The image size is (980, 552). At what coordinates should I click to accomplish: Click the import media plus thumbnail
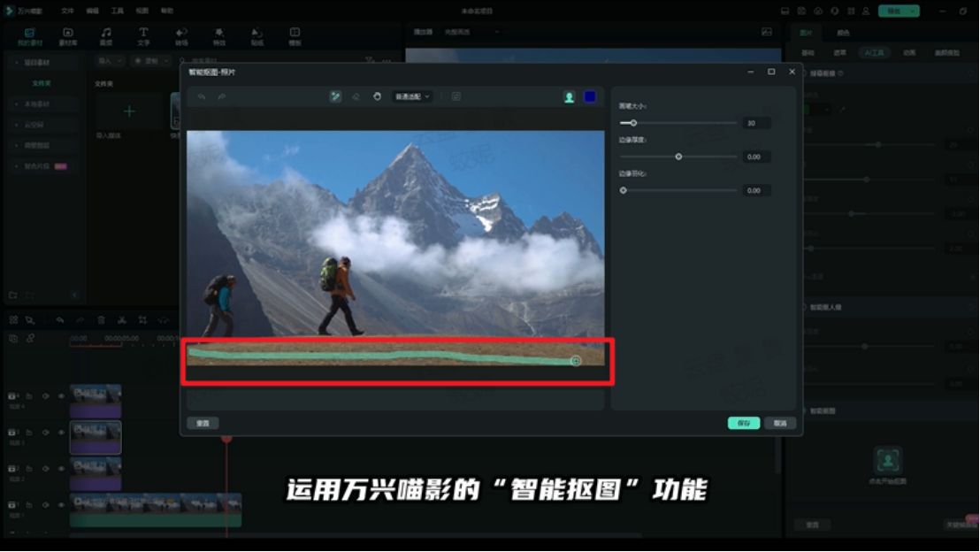pos(129,111)
